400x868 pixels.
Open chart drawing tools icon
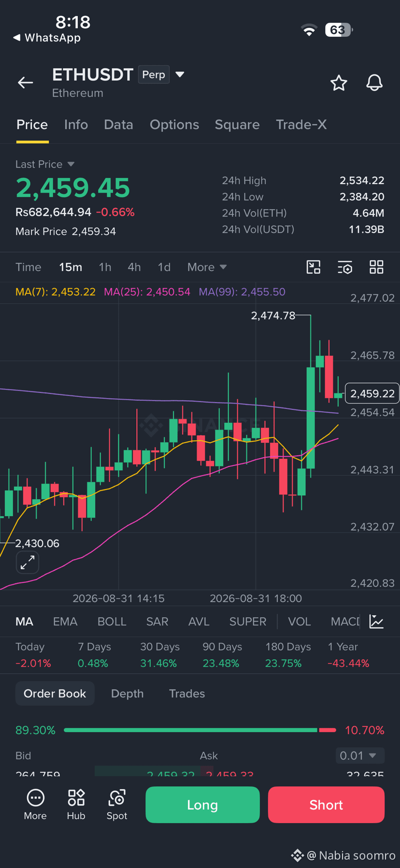pyautogui.click(x=314, y=267)
